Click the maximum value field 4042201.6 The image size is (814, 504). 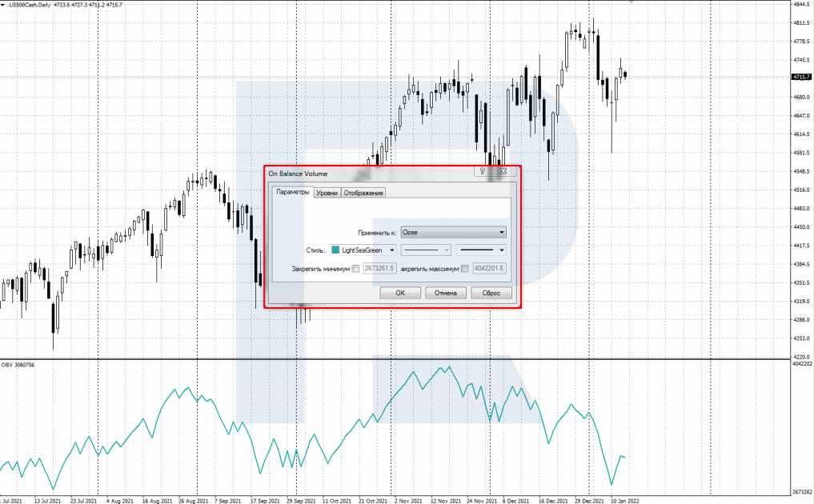coord(489,270)
